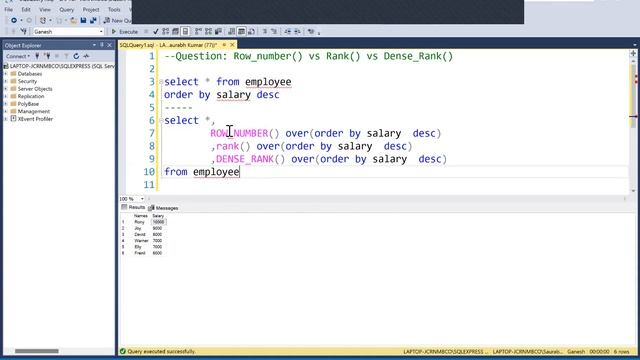Click the Split editor handle above scrollbar

[633, 53]
